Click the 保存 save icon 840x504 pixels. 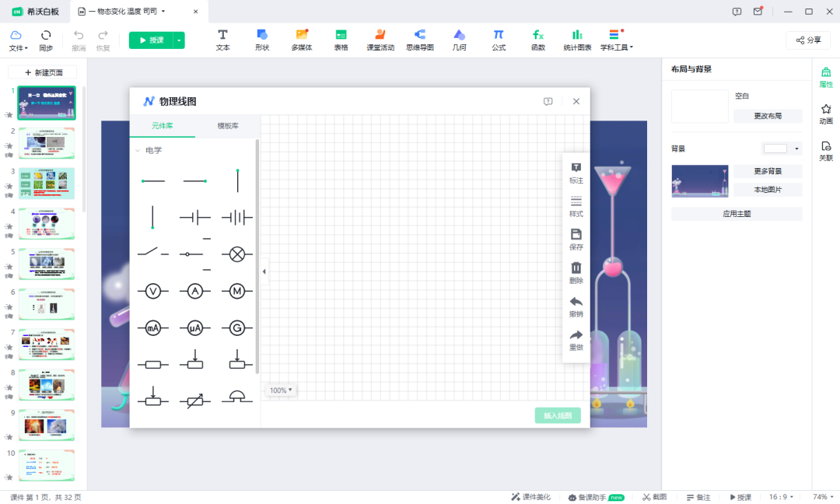pos(576,240)
